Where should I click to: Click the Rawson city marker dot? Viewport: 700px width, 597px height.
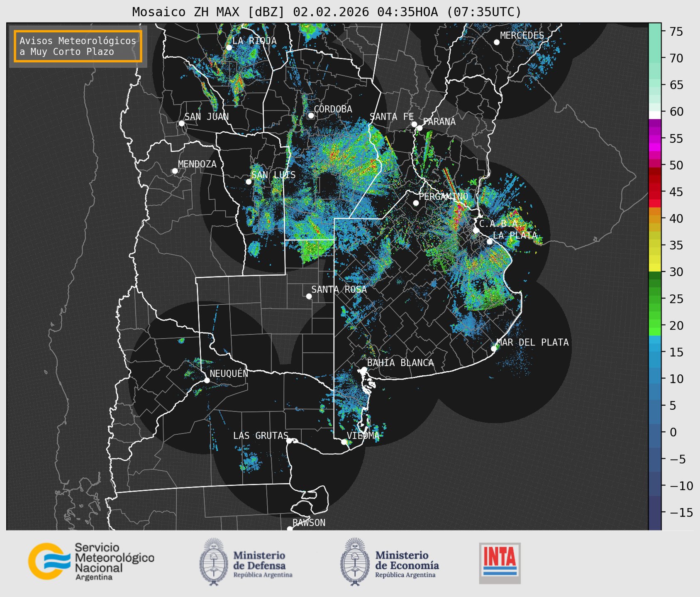pos(290,529)
